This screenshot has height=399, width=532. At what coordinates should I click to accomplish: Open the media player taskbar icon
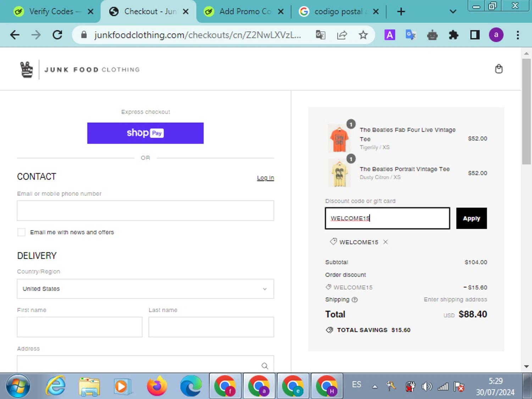[123, 387]
